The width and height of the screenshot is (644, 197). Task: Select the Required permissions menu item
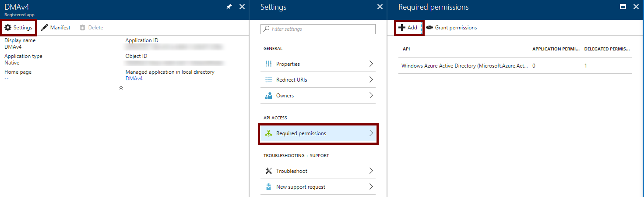(301, 133)
